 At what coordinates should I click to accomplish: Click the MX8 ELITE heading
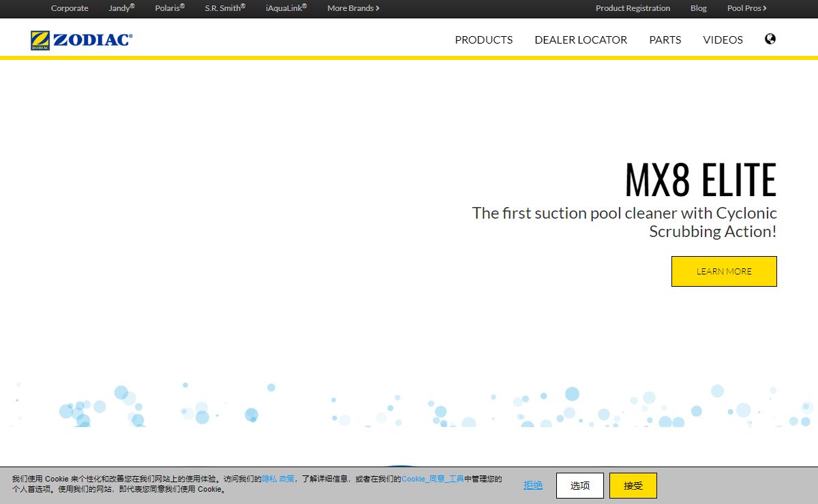point(701,180)
